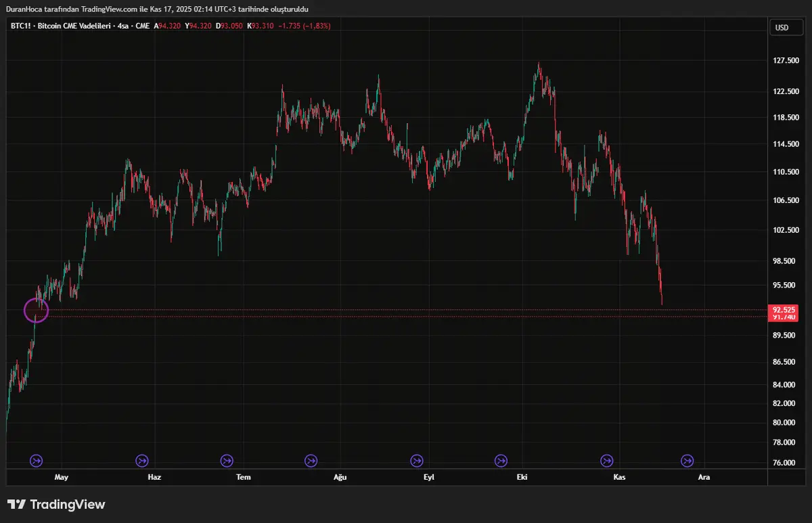Click the TradingView logo

[x=56, y=504]
